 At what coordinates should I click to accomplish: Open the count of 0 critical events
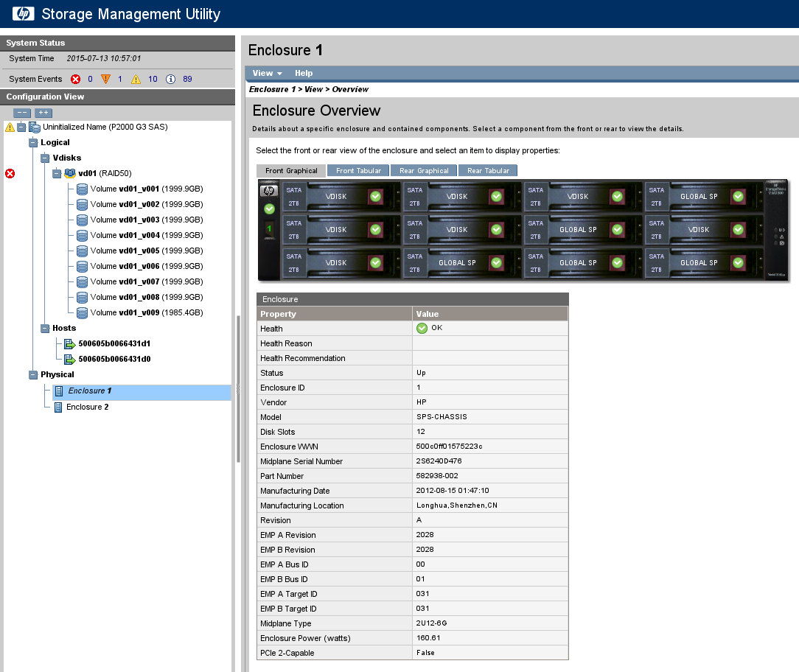click(x=90, y=79)
